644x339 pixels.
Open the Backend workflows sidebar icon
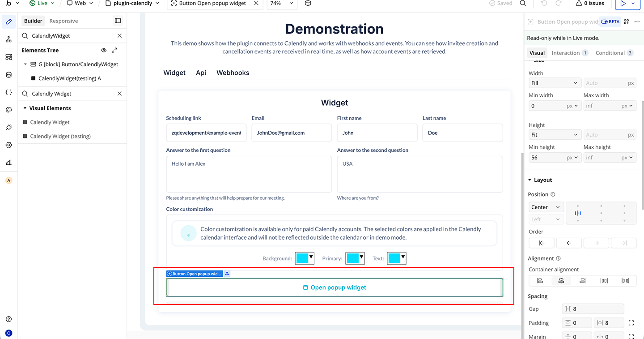click(8, 57)
